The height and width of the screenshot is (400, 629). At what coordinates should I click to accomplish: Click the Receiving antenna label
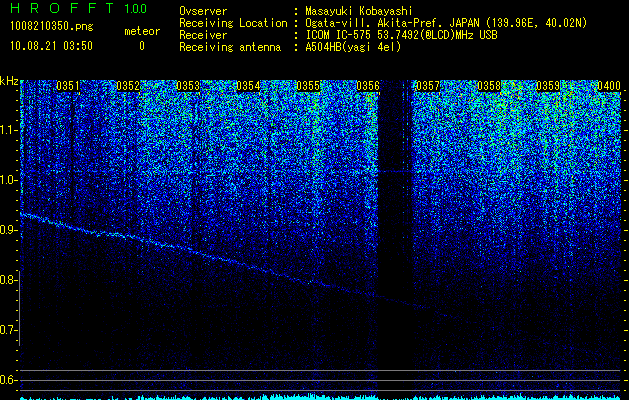click(x=230, y=47)
